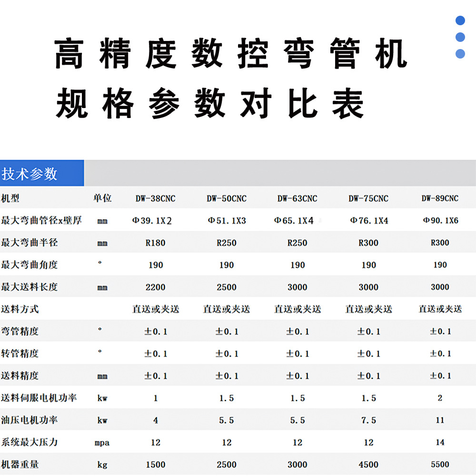Screen dimensions: 476x476
Task: Select the 送料伺服电机功率 row label
Action: click(x=39, y=397)
